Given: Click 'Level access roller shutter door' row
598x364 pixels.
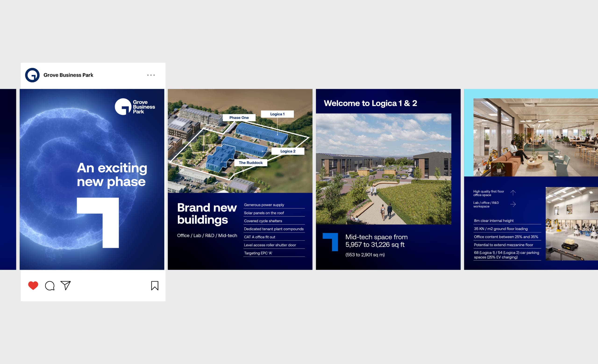Looking at the screenshot, I should (274, 245).
